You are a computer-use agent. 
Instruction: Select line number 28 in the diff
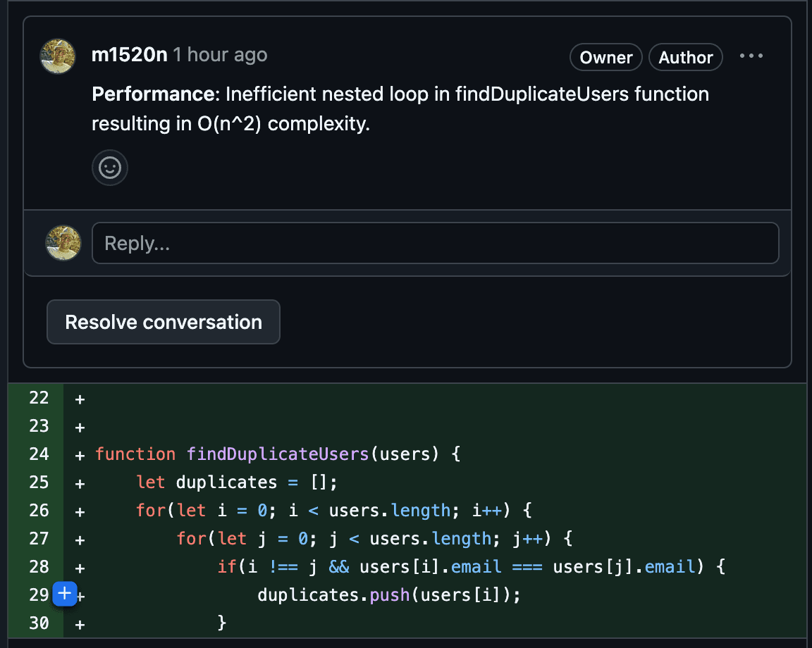[39, 567]
